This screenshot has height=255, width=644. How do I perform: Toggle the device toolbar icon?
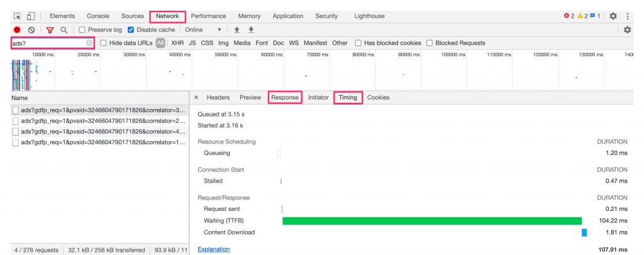point(31,16)
